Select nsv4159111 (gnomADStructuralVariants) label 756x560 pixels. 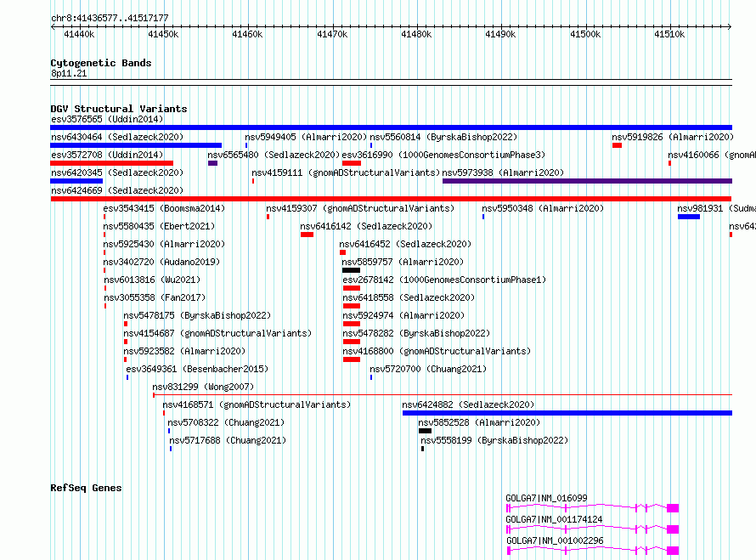346,173
